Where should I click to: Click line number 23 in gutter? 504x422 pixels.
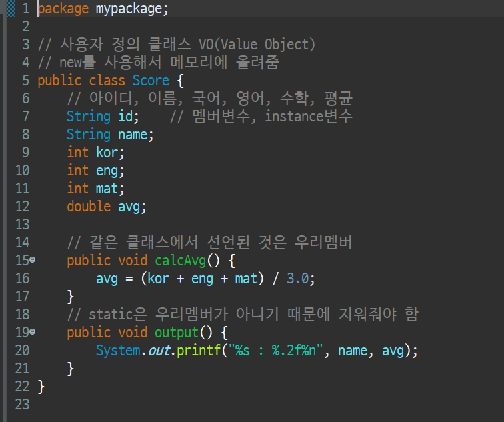(23, 404)
